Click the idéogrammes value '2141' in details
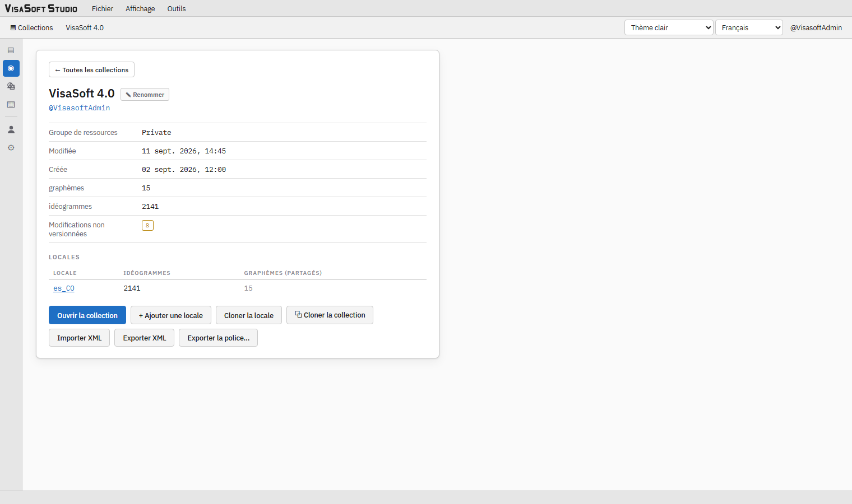Screen dimensions: 852x504 click(150, 206)
